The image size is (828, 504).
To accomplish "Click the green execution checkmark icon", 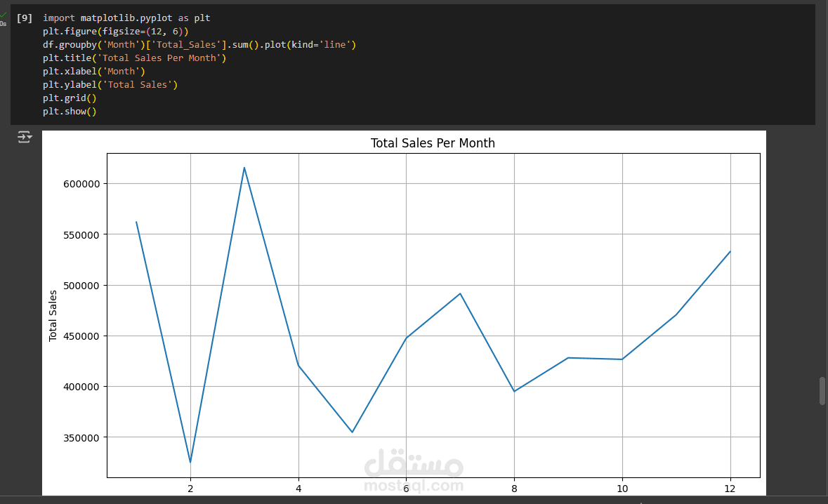I will (x=4, y=15).
